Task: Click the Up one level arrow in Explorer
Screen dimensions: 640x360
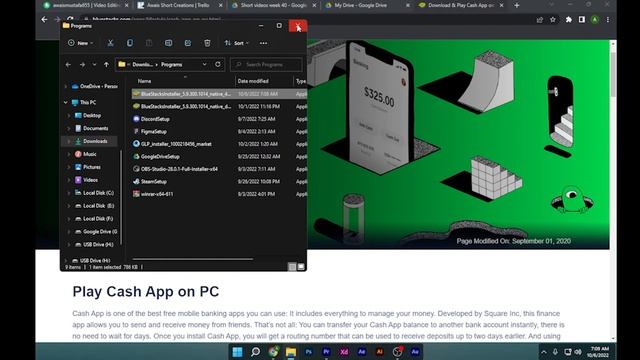Action: point(106,64)
